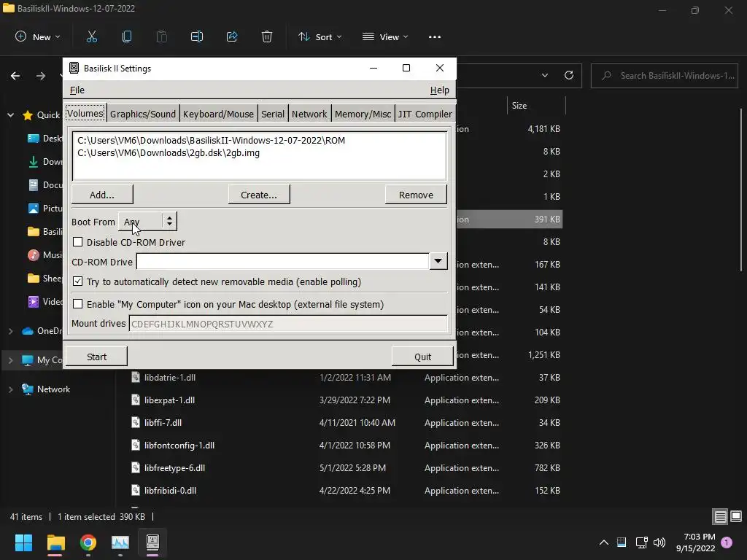Open the Help menu in Basilisk II

tap(439, 90)
